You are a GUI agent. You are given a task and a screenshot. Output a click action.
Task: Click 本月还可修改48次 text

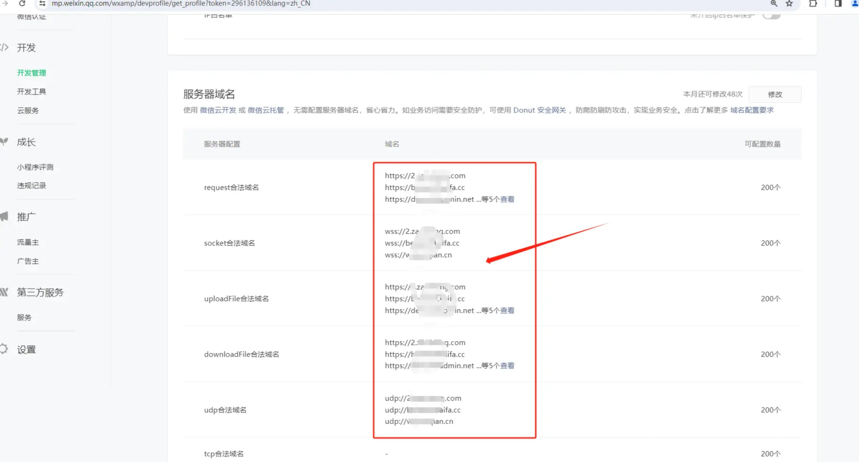[x=712, y=94]
